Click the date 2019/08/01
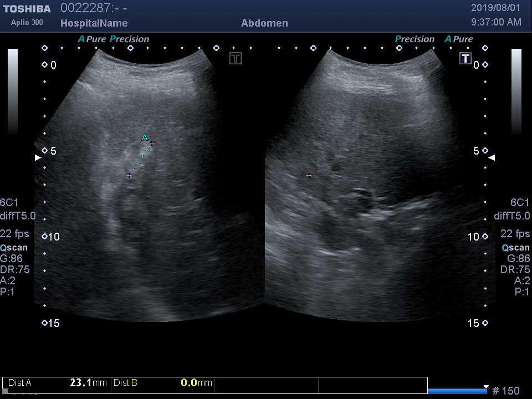Screen dimensions: 532x399 [495, 8]
